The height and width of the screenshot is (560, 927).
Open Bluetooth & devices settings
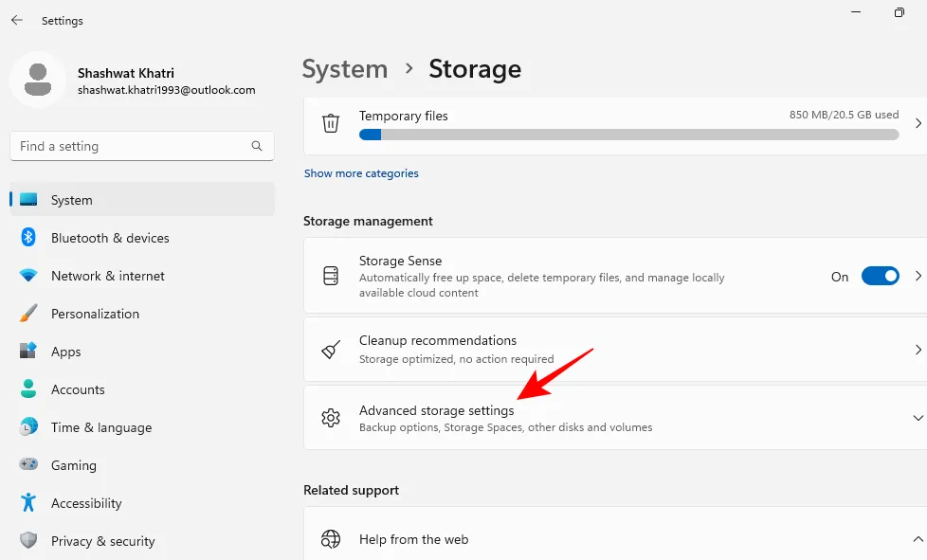tap(142, 238)
